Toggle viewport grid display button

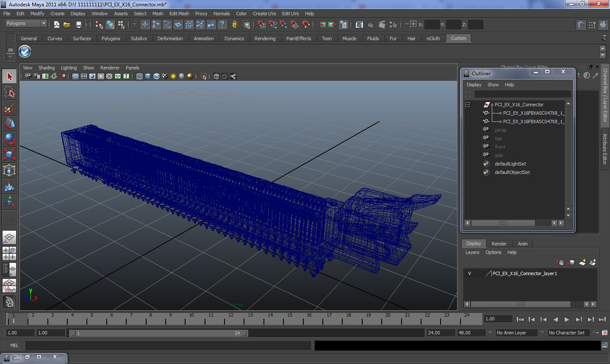[75, 76]
